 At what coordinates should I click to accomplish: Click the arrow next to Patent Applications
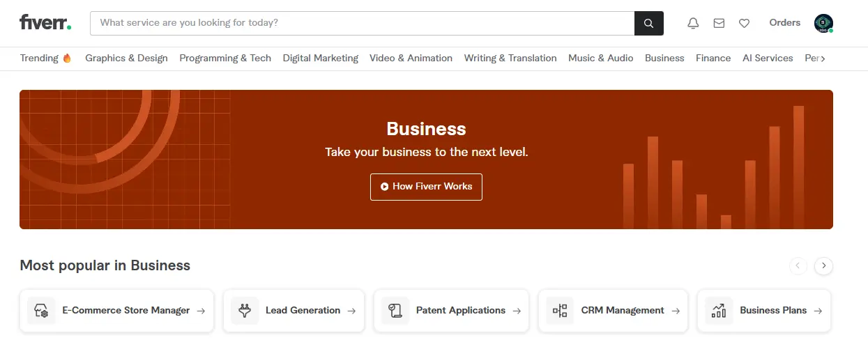click(x=517, y=311)
